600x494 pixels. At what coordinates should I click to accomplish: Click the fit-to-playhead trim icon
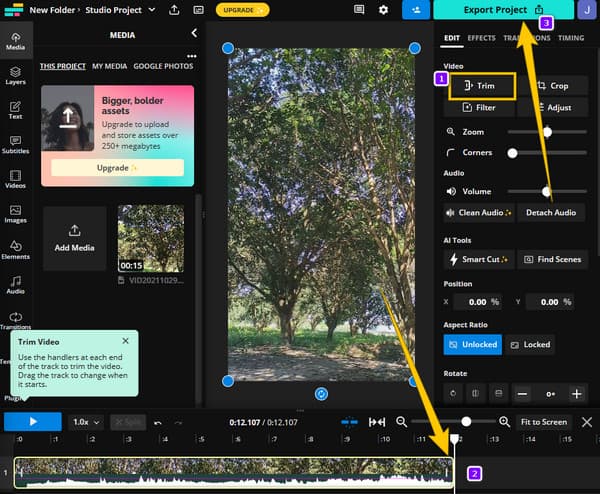[377, 422]
